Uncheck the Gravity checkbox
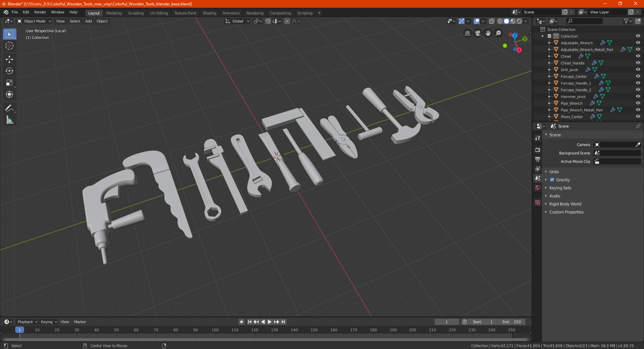The width and height of the screenshot is (644, 349). 552,180
